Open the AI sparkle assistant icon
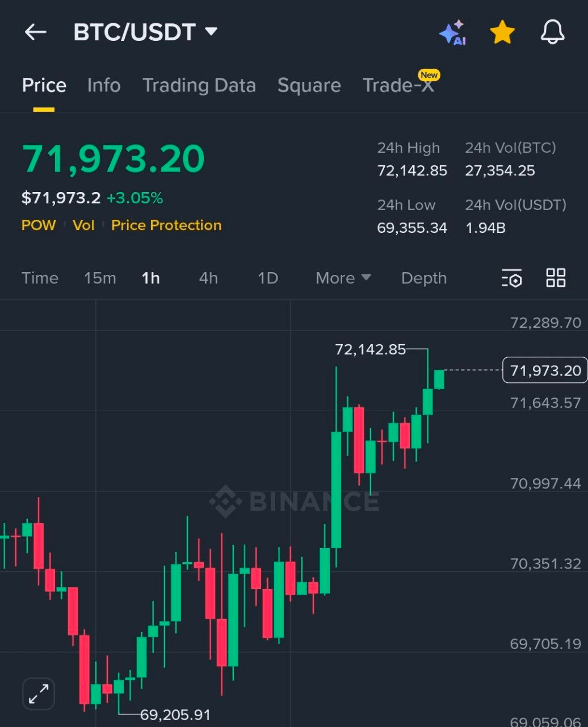Image resolution: width=588 pixels, height=727 pixels. click(x=453, y=33)
